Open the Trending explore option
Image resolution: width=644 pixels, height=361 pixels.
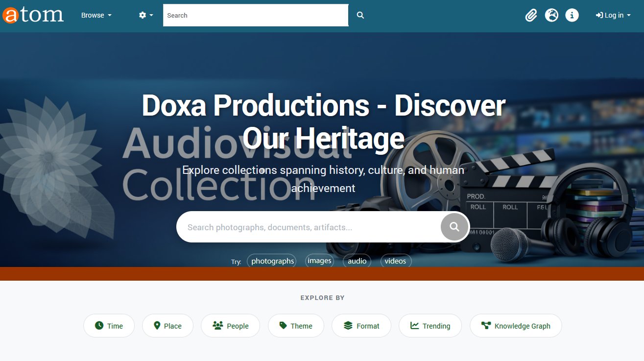coord(430,326)
